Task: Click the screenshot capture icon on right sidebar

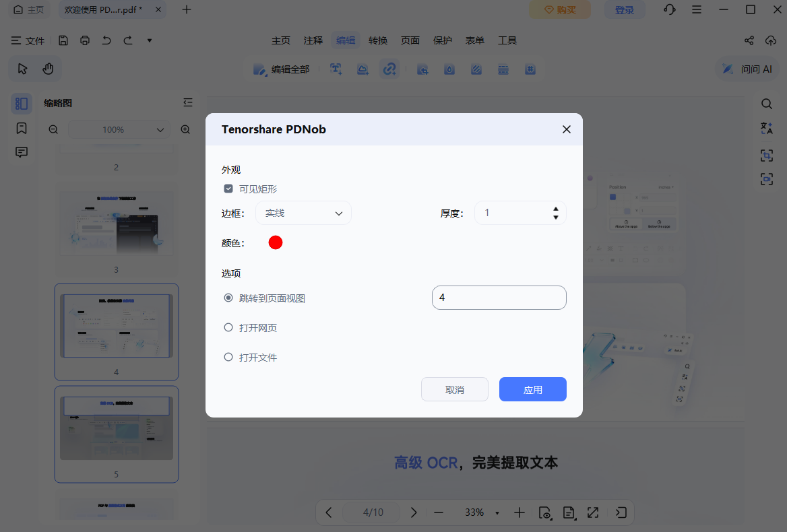Action: 766,179
